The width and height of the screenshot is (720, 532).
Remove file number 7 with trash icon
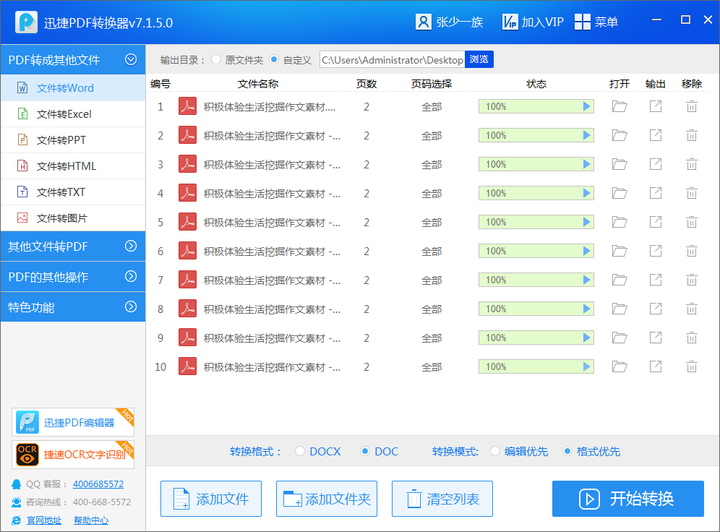[692, 280]
